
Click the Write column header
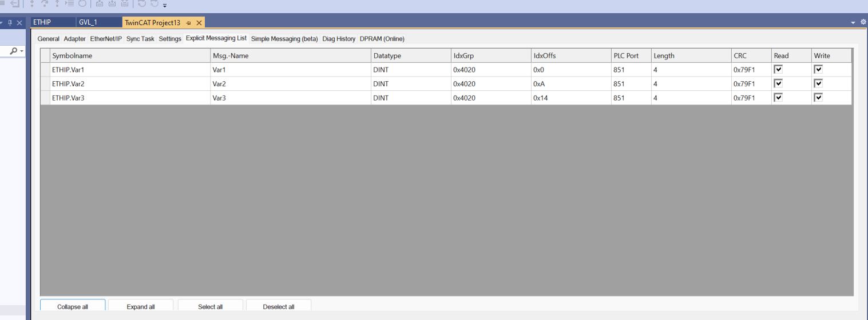coord(831,55)
